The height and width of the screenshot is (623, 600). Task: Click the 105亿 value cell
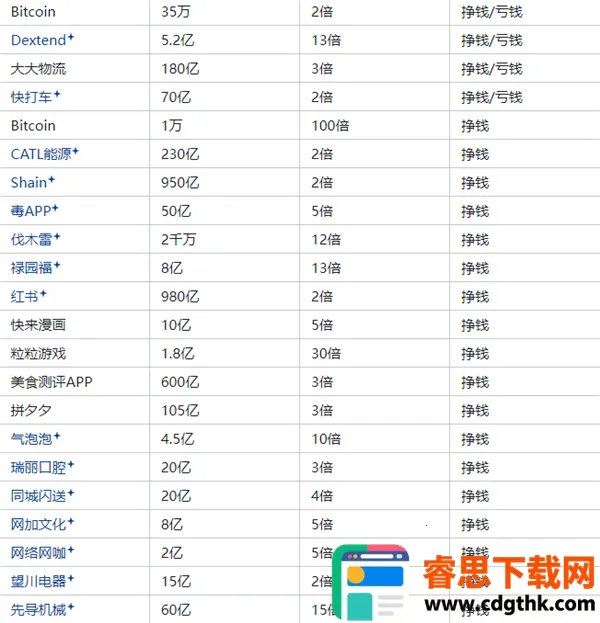(225, 410)
